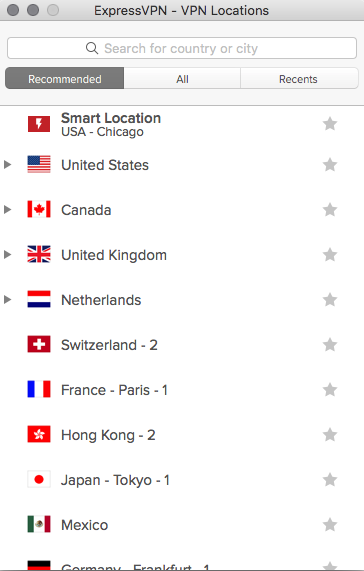364x571 pixels.
Task: Click the United States flag icon
Action: pos(39,165)
